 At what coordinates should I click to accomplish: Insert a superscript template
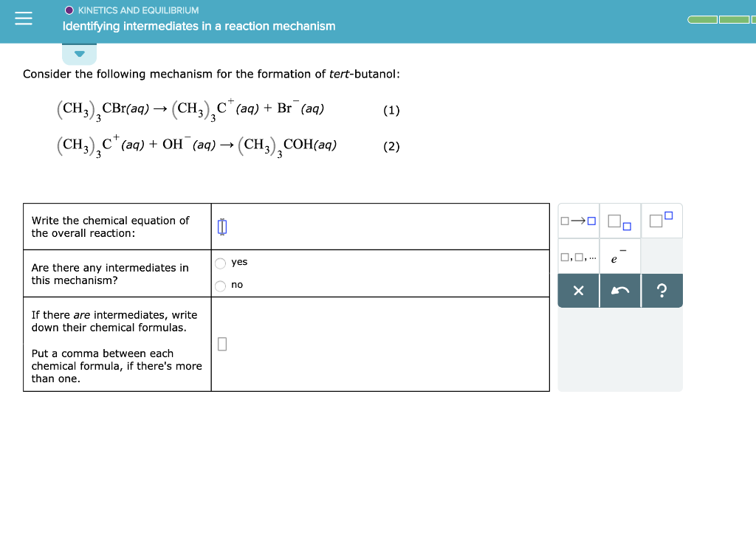(662, 220)
